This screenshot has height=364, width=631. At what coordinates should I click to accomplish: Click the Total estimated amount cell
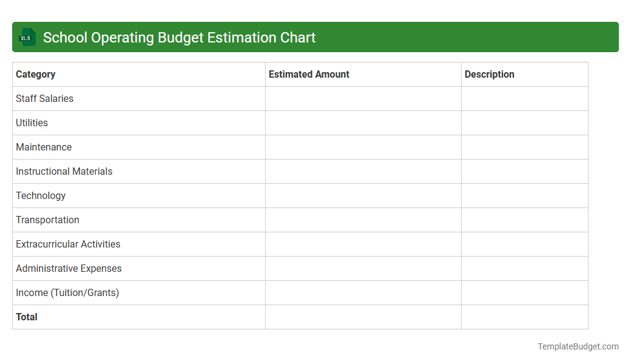click(x=363, y=317)
